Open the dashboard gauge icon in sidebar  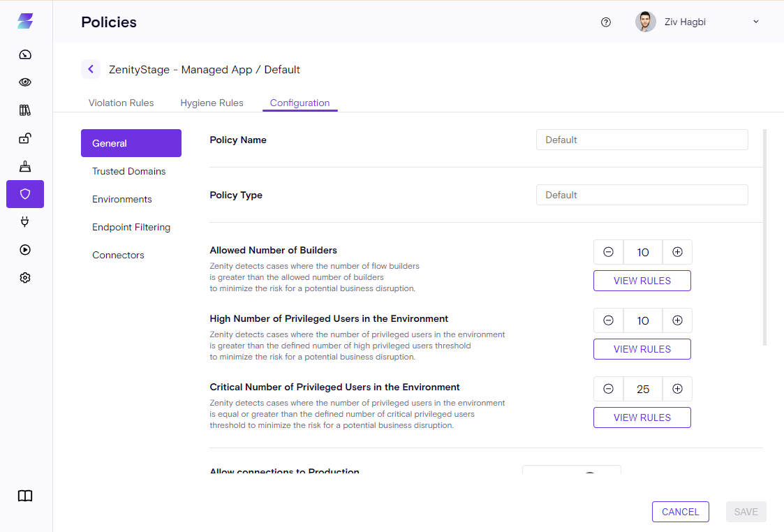[x=25, y=54]
